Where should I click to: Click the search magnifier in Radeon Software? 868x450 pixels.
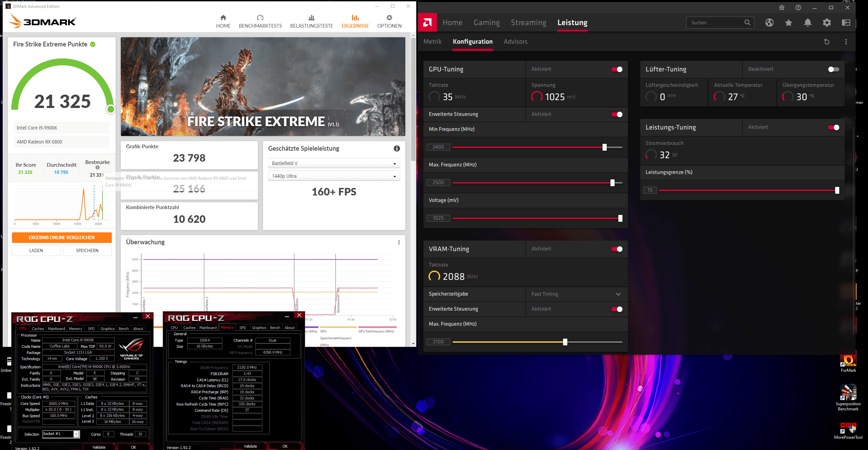[x=747, y=23]
